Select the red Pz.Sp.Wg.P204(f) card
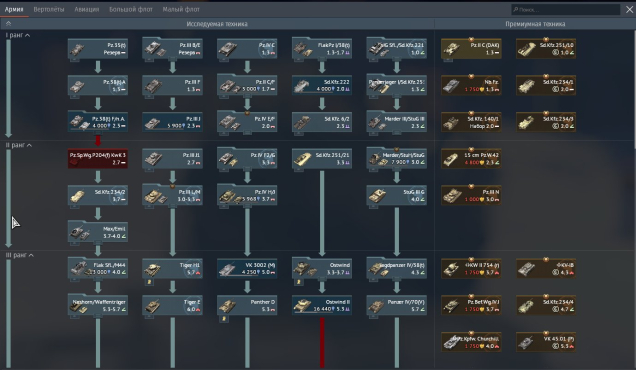Screen dimensions: 636x370 click(98, 159)
